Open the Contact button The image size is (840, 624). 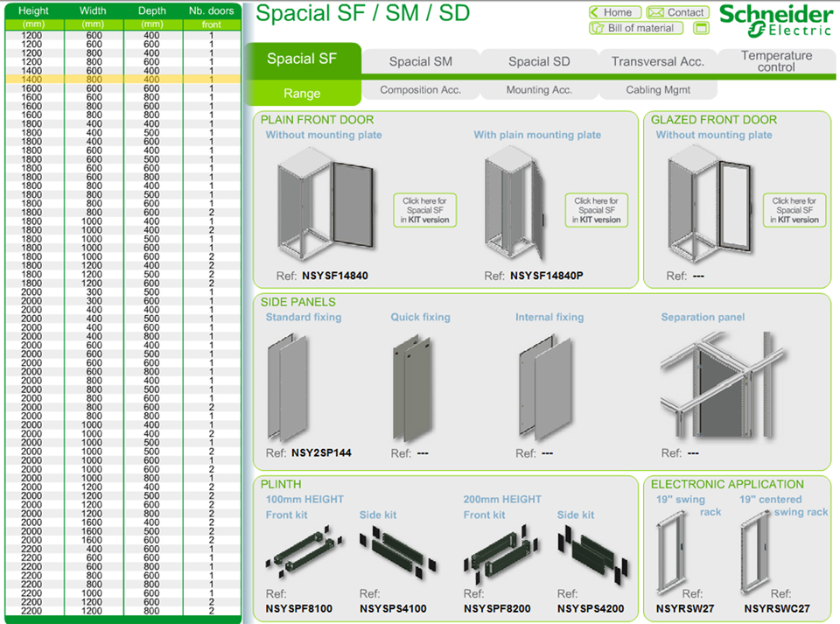click(677, 12)
